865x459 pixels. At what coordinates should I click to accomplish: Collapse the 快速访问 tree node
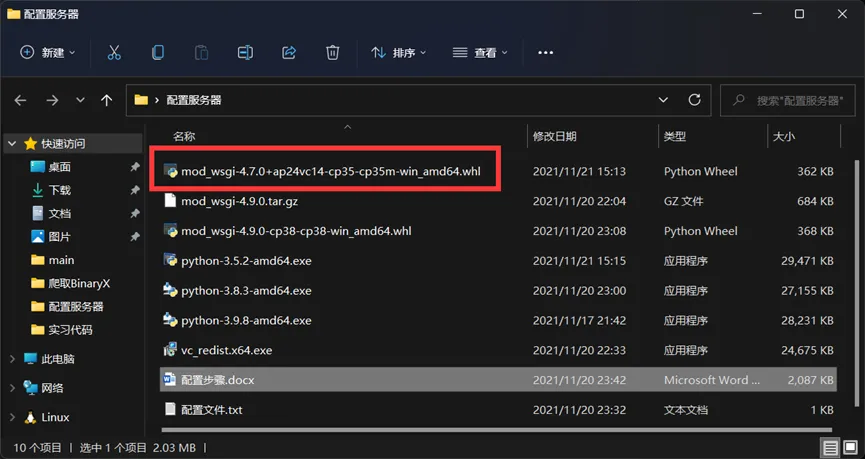(12, 144)
